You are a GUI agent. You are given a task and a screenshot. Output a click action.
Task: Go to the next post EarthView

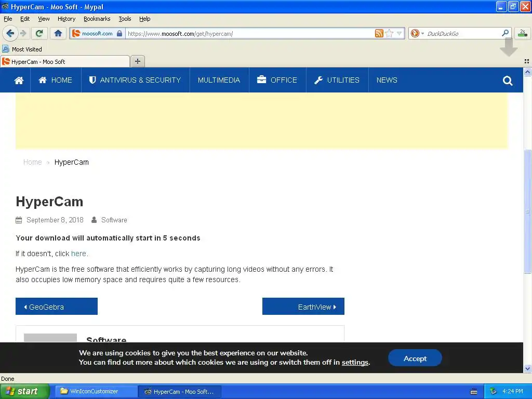tap(303, 307)
